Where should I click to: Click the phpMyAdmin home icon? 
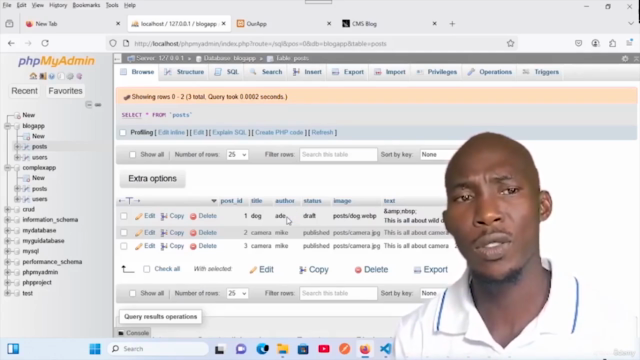pyautogui.click(x=33, y=76)
